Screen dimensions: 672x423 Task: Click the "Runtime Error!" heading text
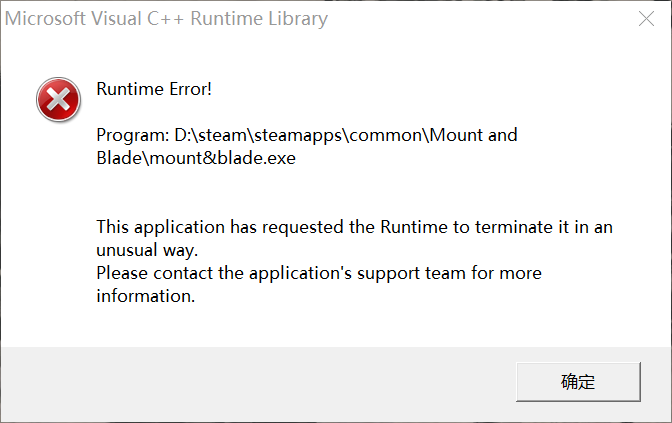coord(154,89)
